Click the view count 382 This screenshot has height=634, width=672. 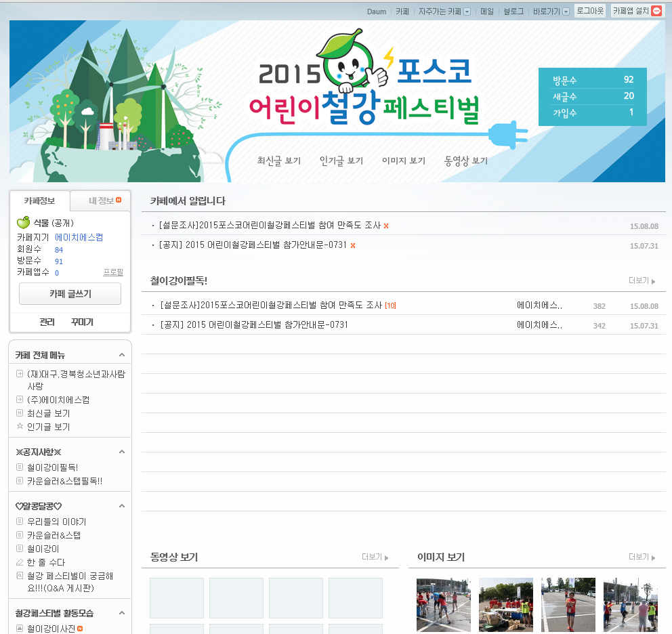pyautogui.click(x=599, y=306)
